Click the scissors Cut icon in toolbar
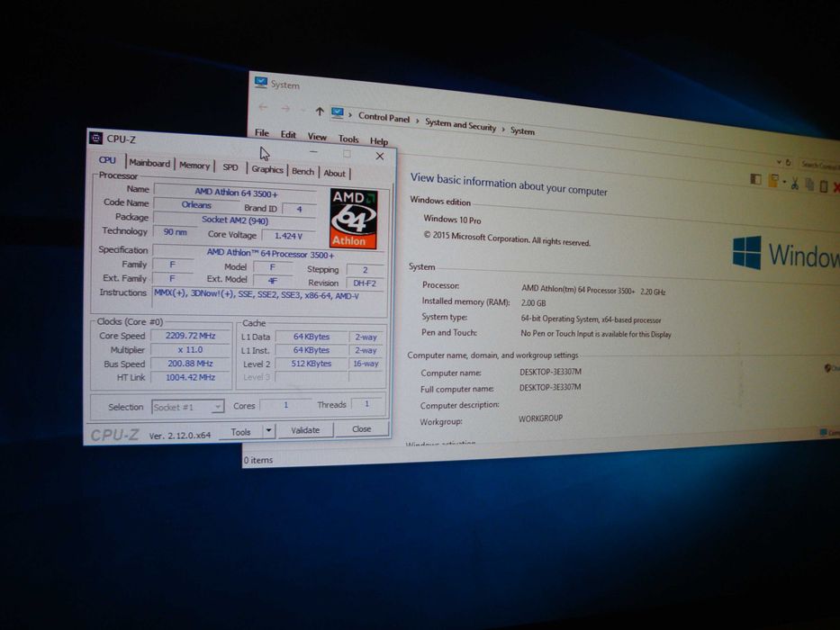This screenshot has width=840, height=630. [794, 184]
